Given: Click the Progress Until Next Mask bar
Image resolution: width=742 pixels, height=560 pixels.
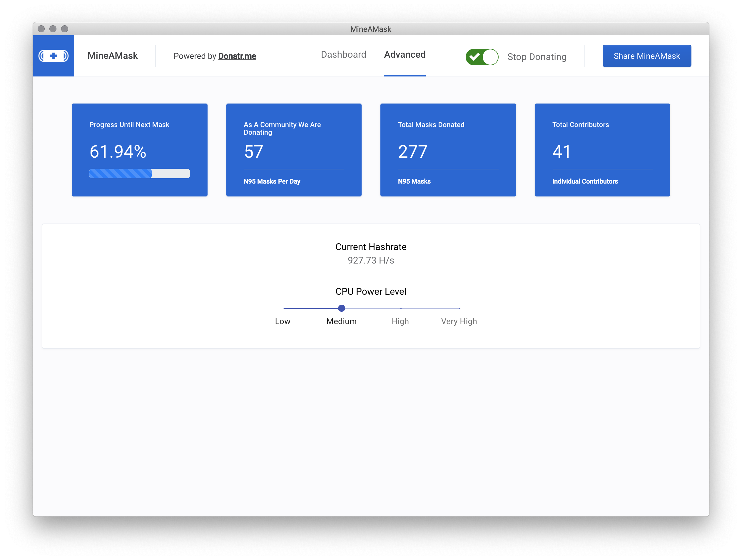Looking at the screenshot, I should tap(139, 174).
